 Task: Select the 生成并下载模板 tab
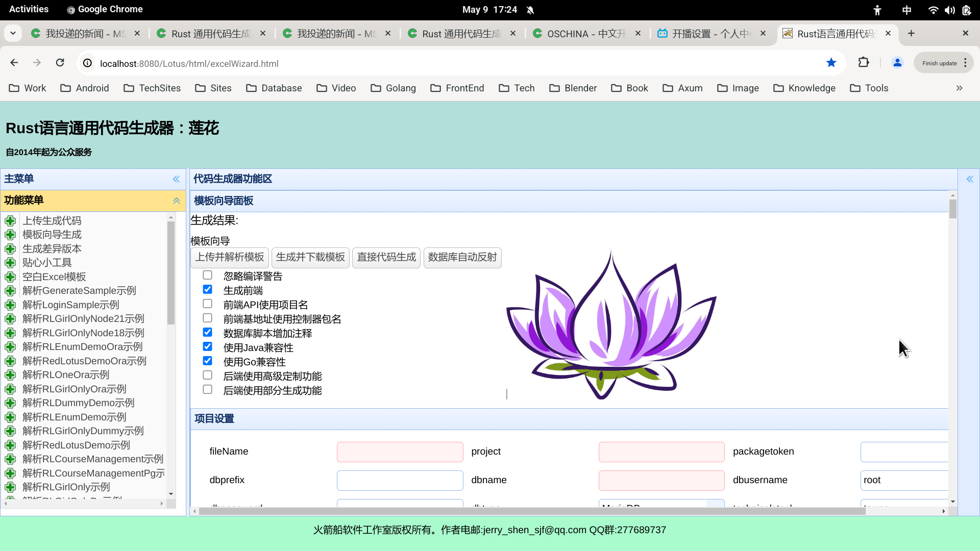coord(310,256)
